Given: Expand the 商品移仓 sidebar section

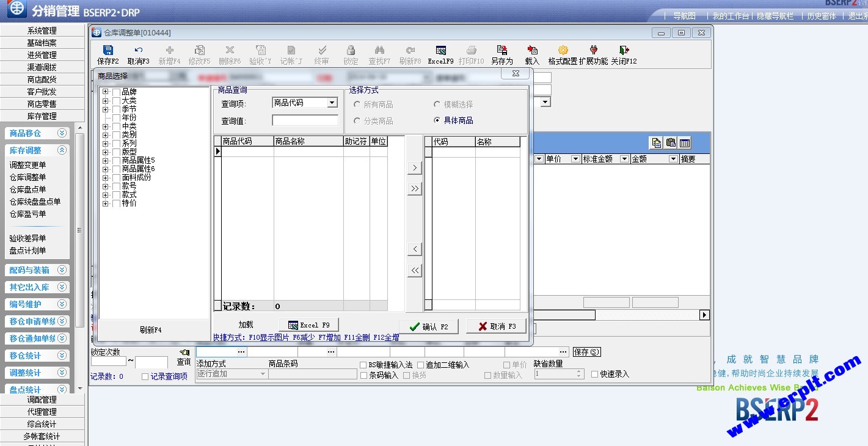Looking at the screenshot, I should pos(62,133).
